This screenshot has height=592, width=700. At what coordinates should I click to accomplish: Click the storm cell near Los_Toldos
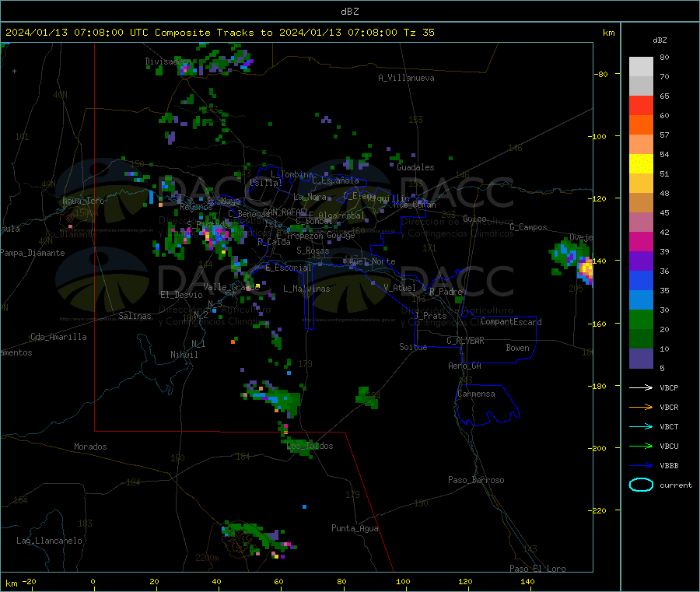click(x=299, y=447)
